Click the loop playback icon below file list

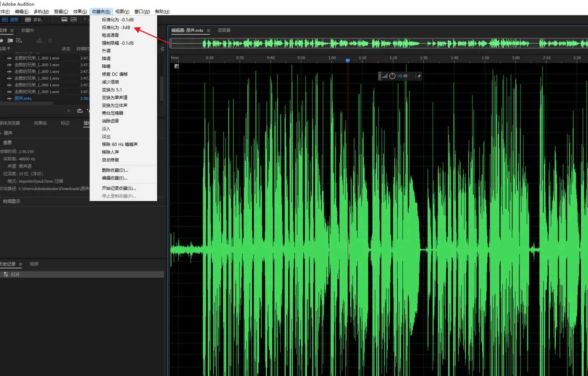pos(80,110)
